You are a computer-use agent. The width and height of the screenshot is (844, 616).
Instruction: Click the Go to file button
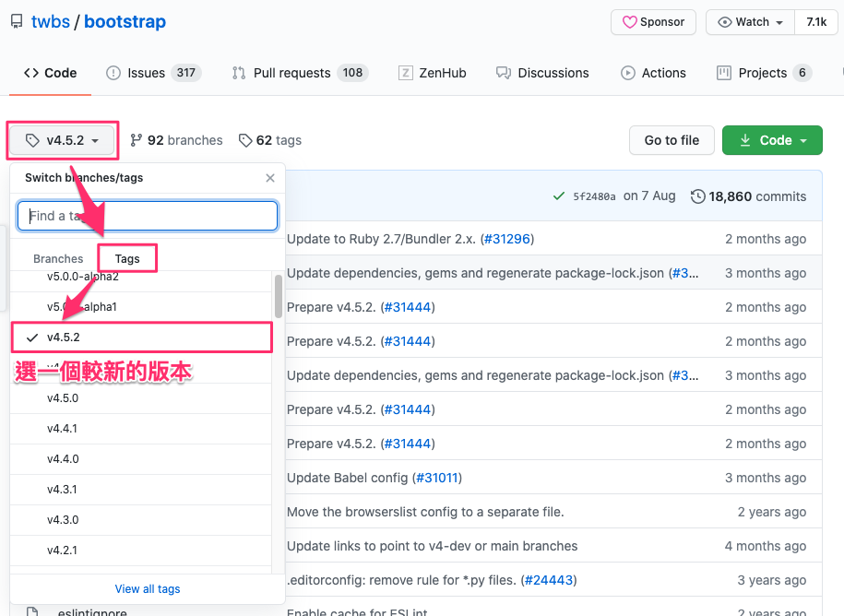point(672,140)
